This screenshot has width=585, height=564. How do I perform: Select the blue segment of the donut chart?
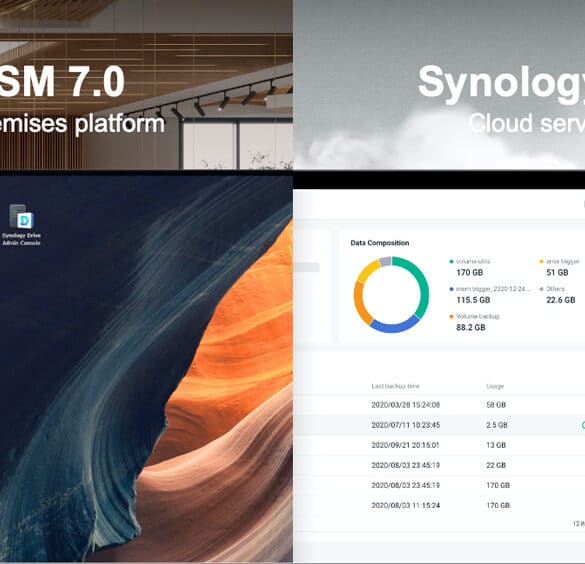pyautogui.click(x=395, y=325)
